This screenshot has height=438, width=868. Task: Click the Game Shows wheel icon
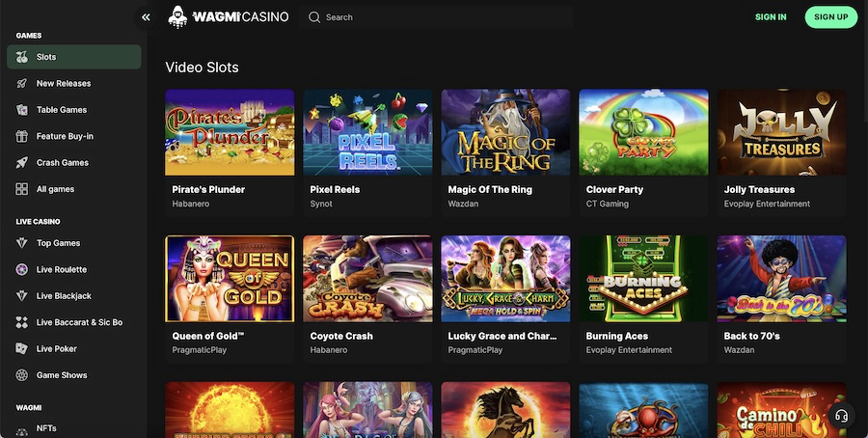[21, 375]
